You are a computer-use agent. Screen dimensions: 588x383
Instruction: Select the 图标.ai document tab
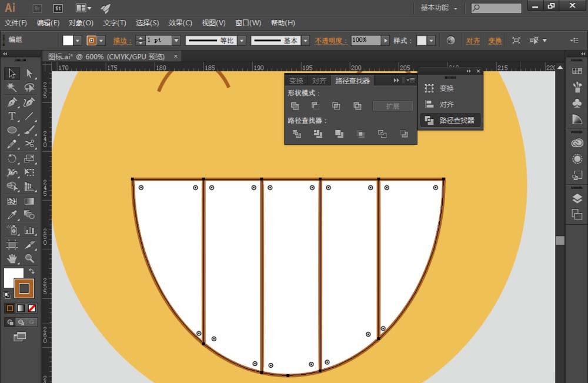tap(106, 56)
